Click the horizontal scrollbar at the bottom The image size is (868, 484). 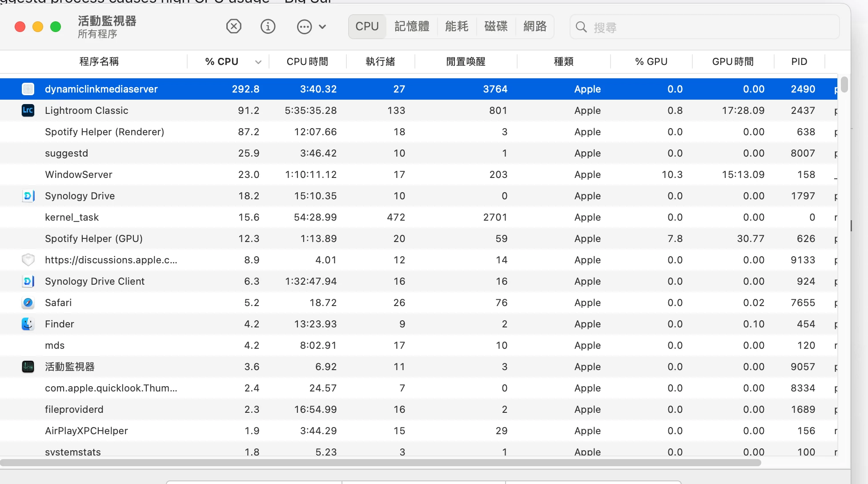click(380, 463)
